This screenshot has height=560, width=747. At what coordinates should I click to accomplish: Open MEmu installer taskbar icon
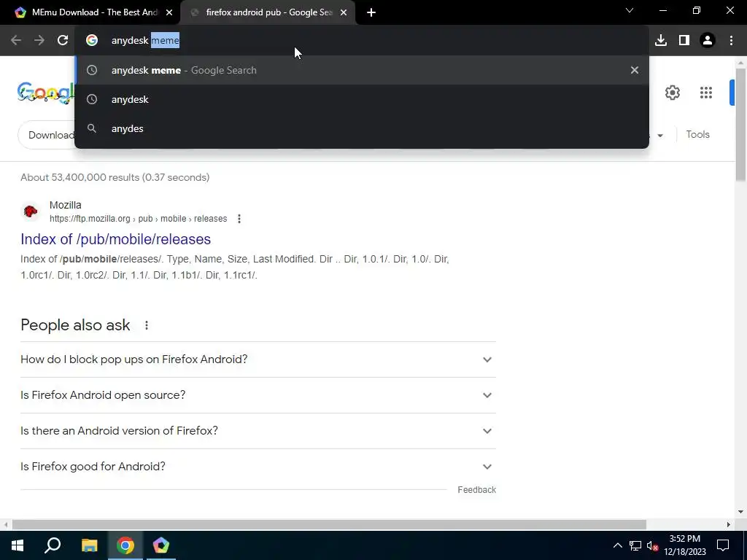click(161, 545)
